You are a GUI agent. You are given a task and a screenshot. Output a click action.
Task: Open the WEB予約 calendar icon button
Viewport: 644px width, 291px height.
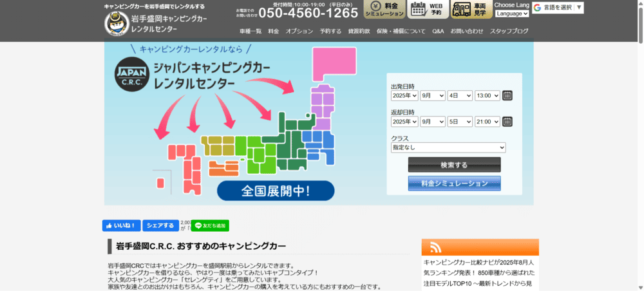[x=428, y=9]
